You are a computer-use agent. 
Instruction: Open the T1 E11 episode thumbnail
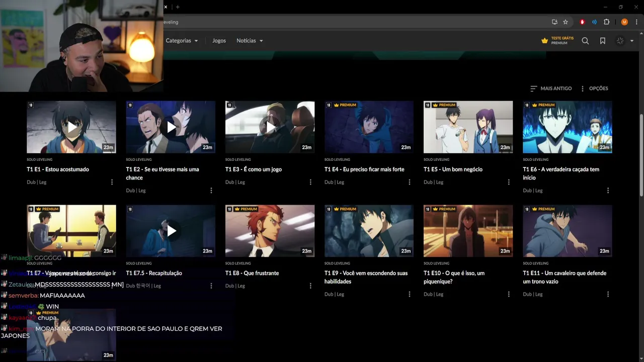point(568,231)
